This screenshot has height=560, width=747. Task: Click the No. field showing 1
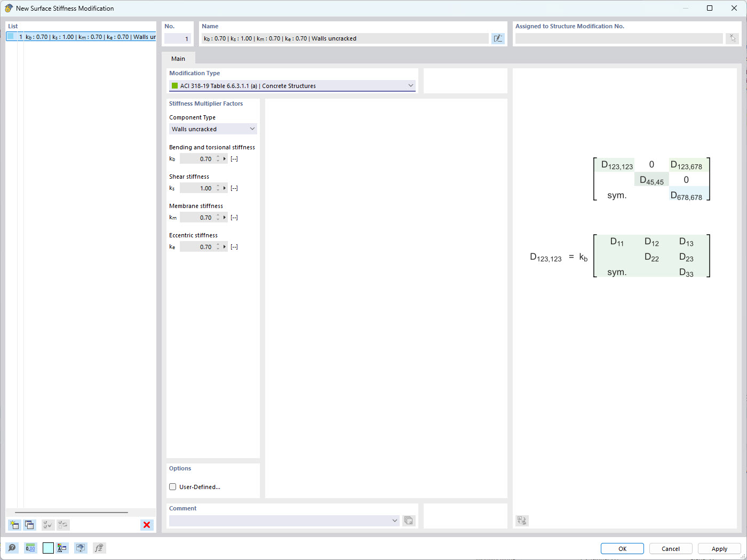pyautogui.click(x=177, y=38)
